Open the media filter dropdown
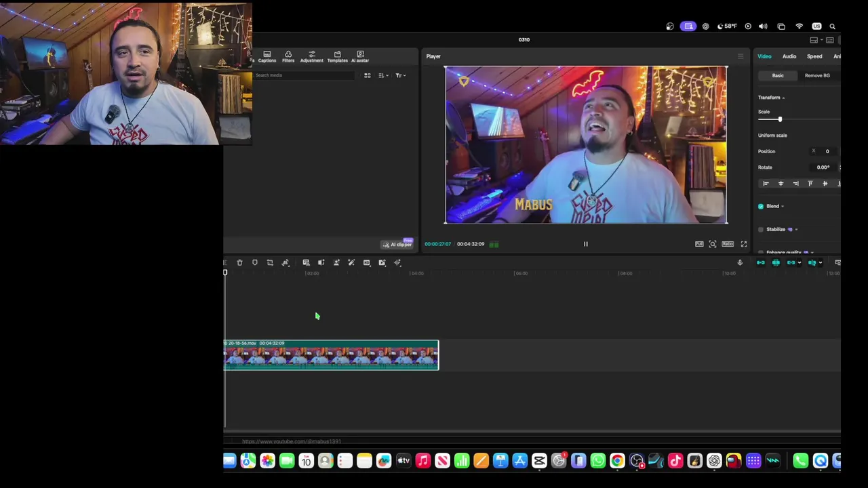This screenshot has height=488, width=868. click(400, 75)
